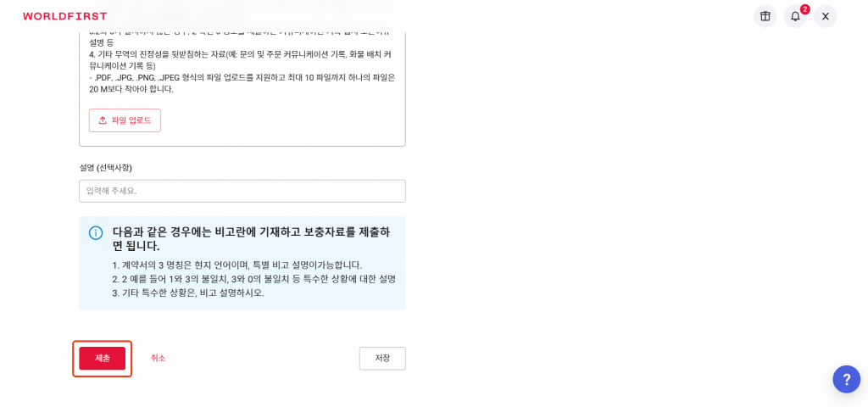The image size is (868, 407).
Task: Click the info icon in the blue notice
Action: pos(96,232)
